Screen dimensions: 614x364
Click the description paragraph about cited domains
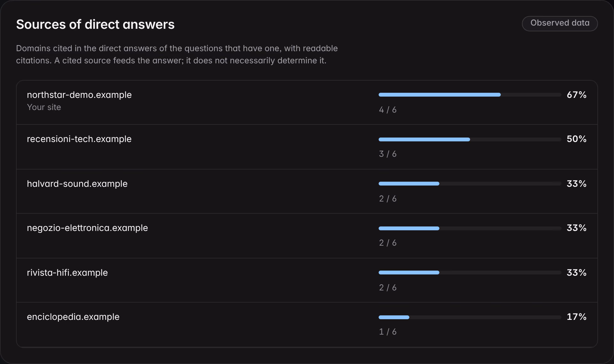coord(177,54)
